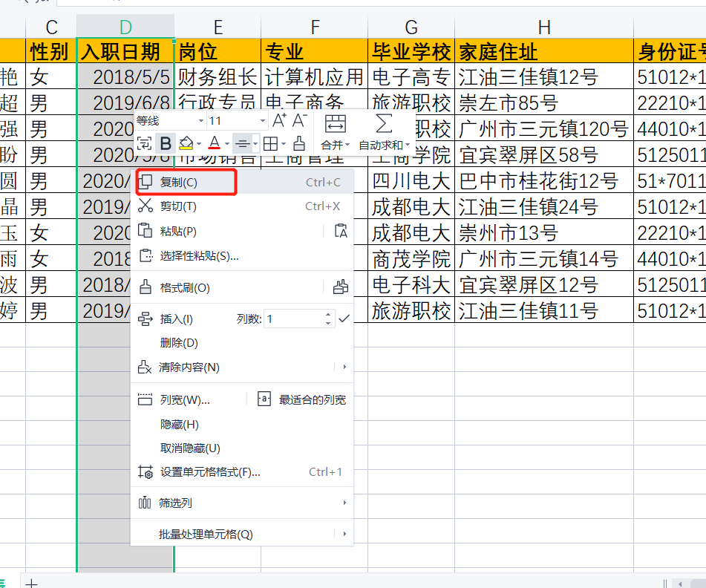Click cell 江油三佳镇12号
The height and width of the screenshot is (588, 706).
[x=544, y=77]
